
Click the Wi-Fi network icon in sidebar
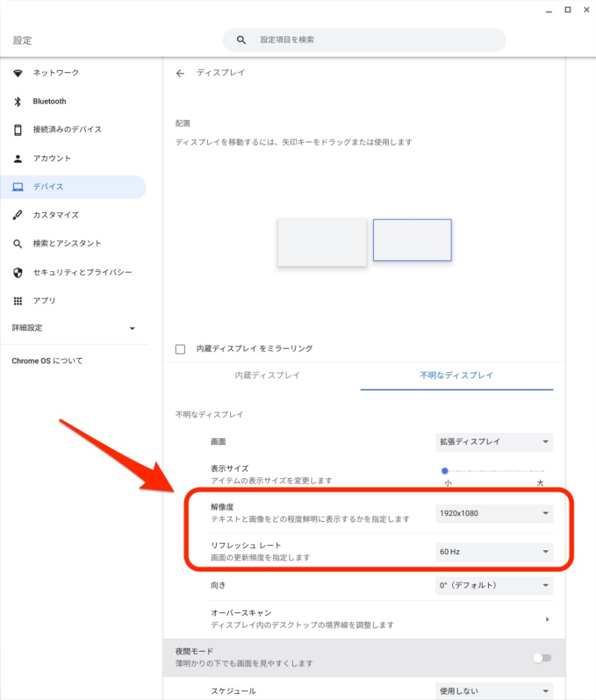point(18,73)
